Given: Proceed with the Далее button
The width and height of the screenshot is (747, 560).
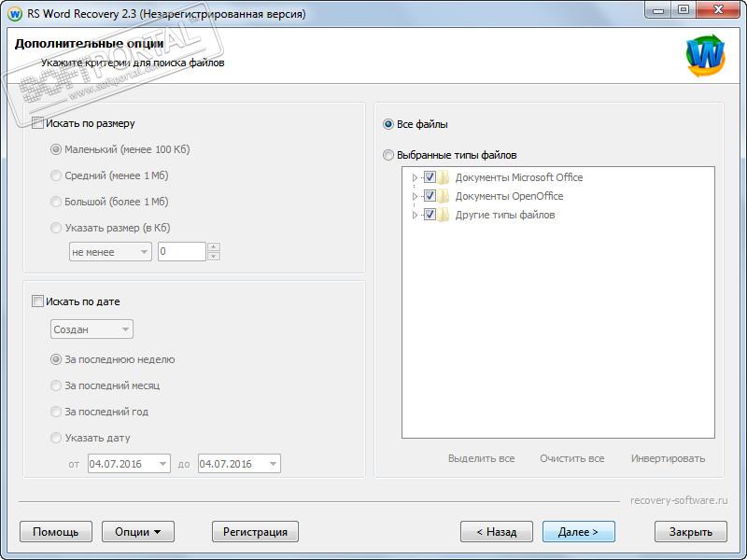Looking at the screenshot, I should 579,531.
